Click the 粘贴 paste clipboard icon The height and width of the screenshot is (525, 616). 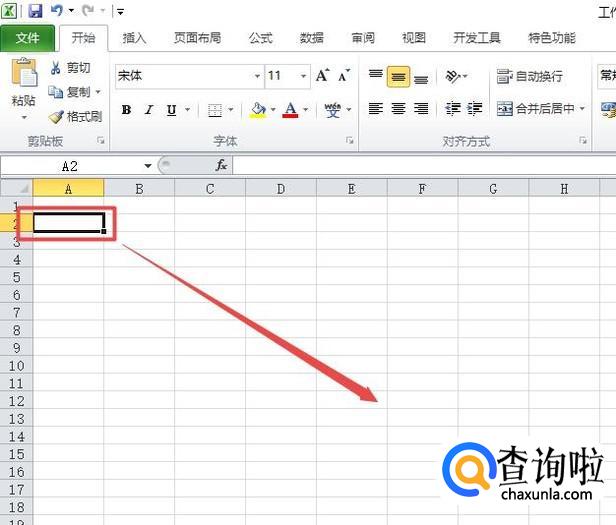(x=24, y=72)
